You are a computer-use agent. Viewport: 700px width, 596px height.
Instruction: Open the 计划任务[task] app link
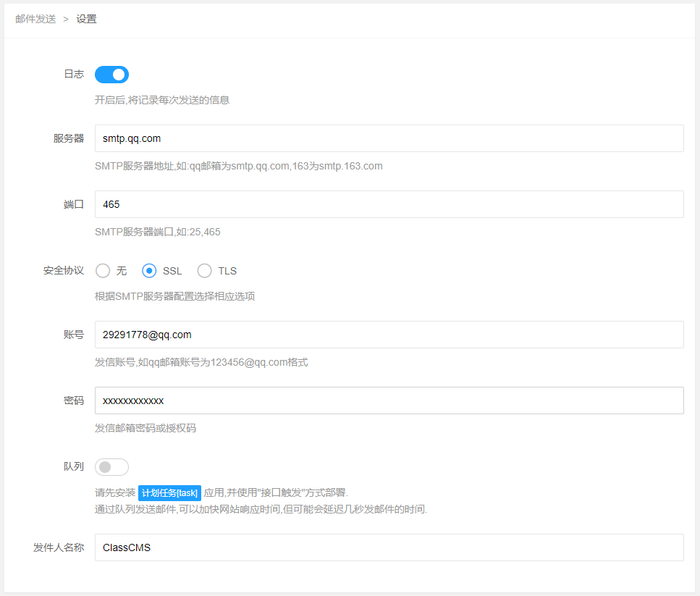[x=169, y=493]
